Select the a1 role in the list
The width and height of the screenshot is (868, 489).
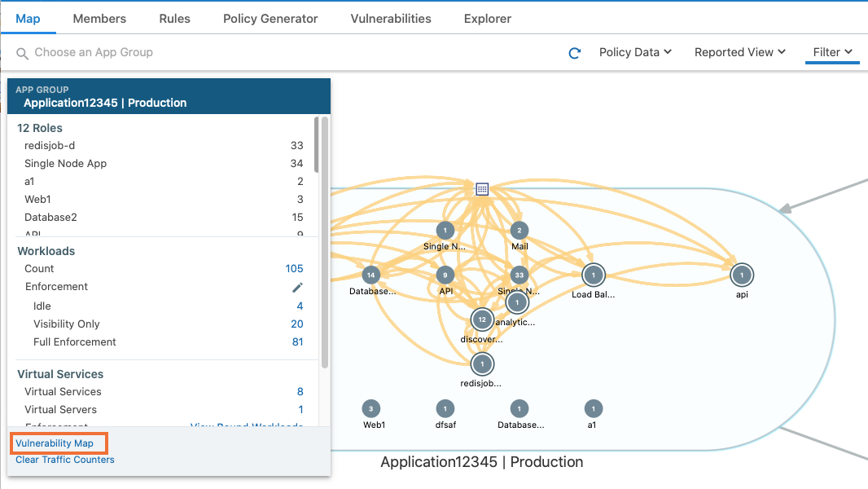pyautogui.click(x=164, y=181)
